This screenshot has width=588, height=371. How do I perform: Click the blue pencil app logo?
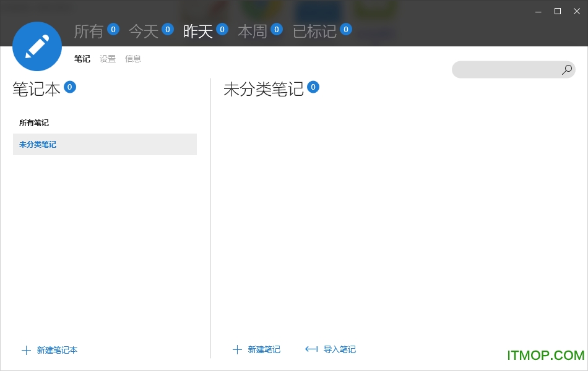click(37, 46)
